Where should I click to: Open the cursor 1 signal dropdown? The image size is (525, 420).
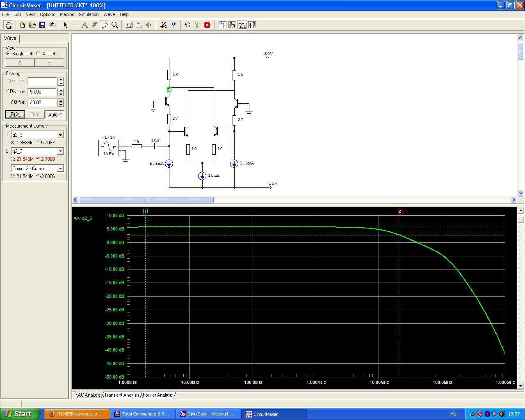(x=60, y=135)
